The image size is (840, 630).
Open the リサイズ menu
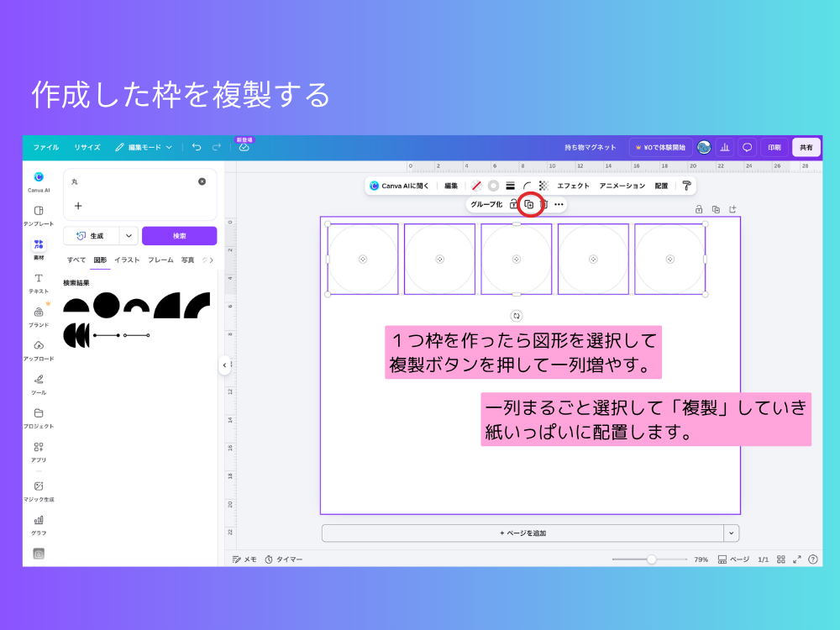pos(87,147)
